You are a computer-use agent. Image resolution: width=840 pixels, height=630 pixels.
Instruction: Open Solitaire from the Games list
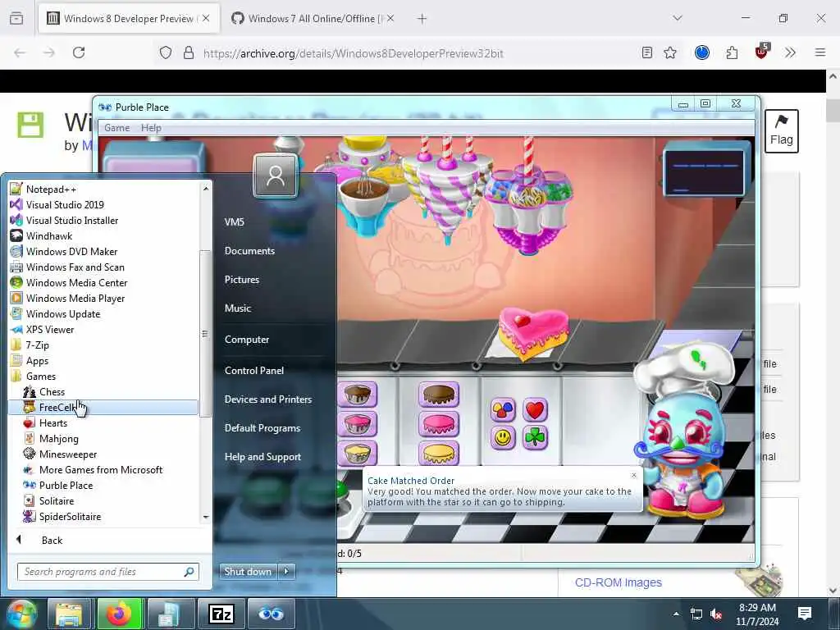103,500
